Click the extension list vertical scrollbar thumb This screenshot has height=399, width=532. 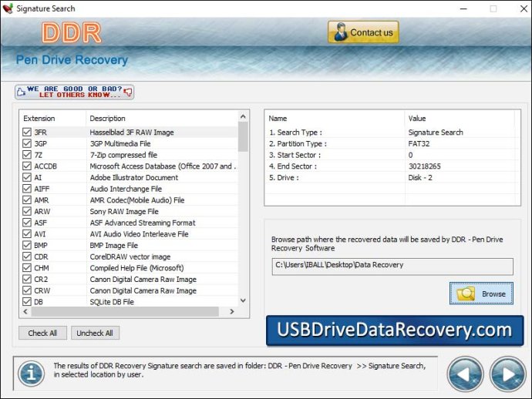point(243,136)
